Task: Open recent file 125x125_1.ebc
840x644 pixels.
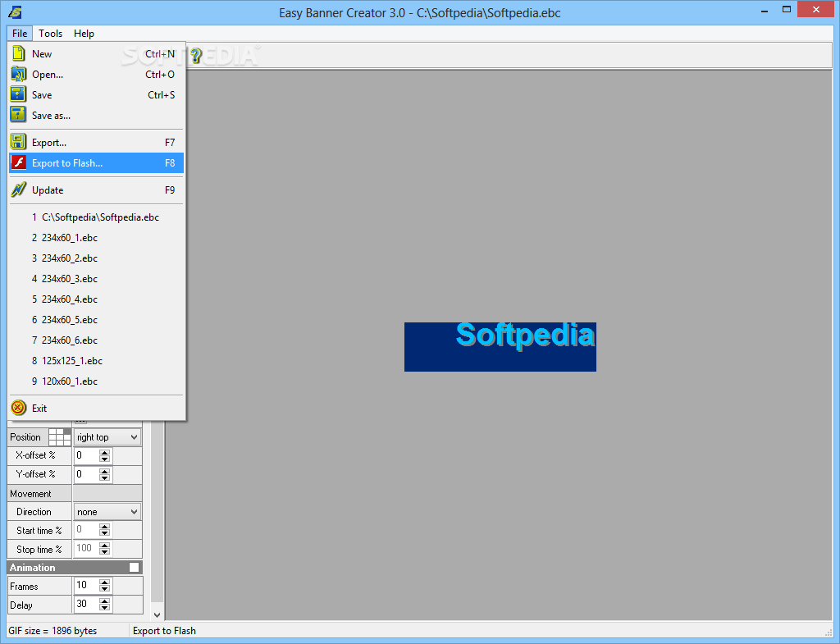Action: [x=97, y=361]
